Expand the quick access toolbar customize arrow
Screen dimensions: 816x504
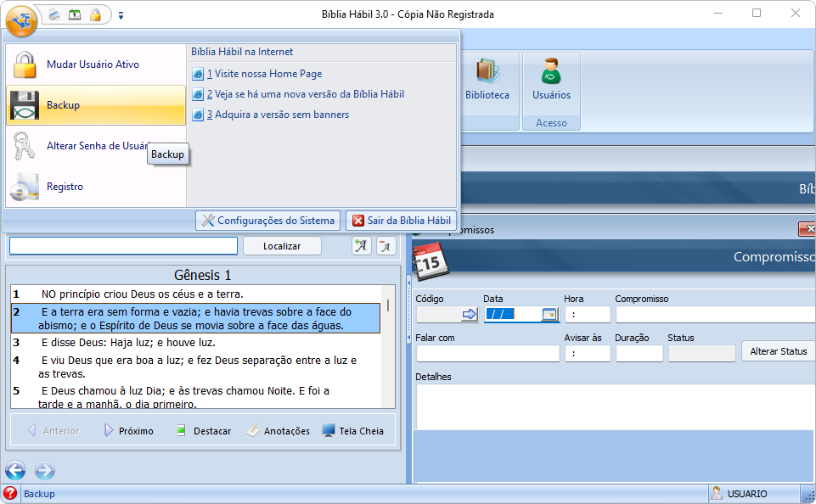click(x=121, y=16)
